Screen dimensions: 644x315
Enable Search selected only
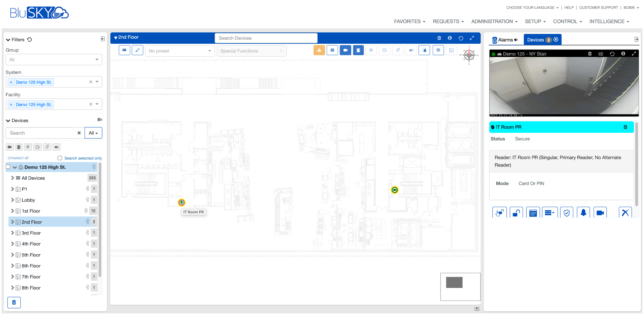coord(60,158)
